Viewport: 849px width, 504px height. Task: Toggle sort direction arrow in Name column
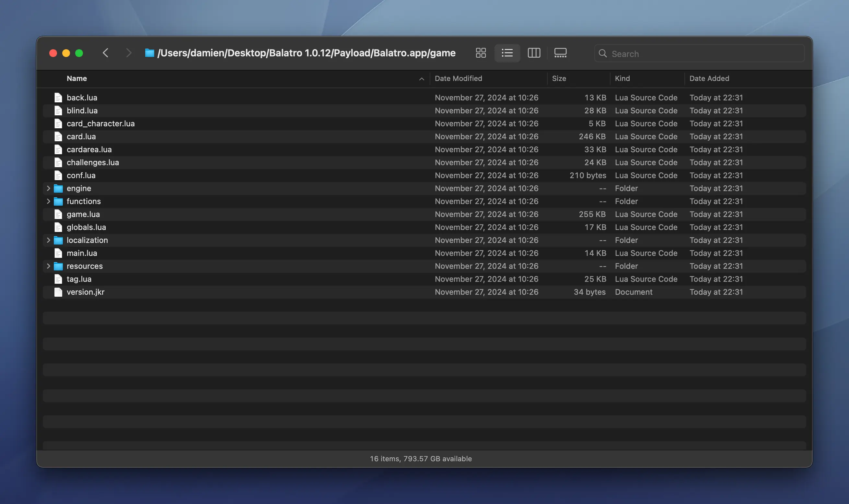point(421,79)
